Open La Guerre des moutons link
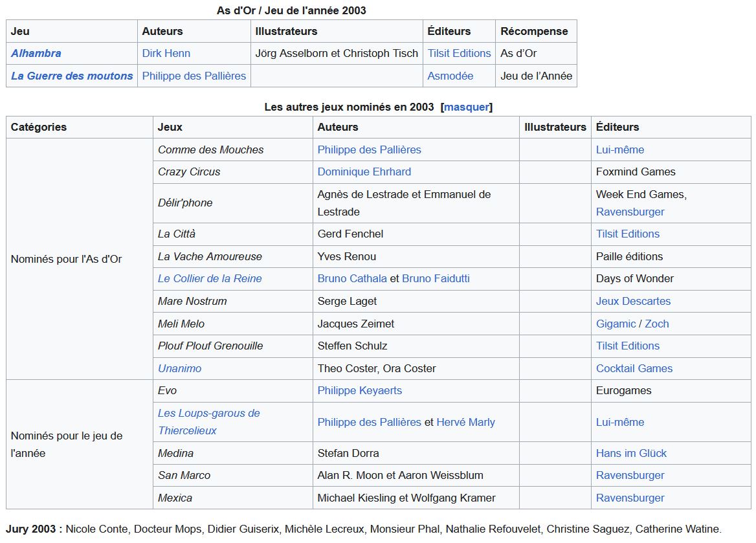 [x=72, y=76]
